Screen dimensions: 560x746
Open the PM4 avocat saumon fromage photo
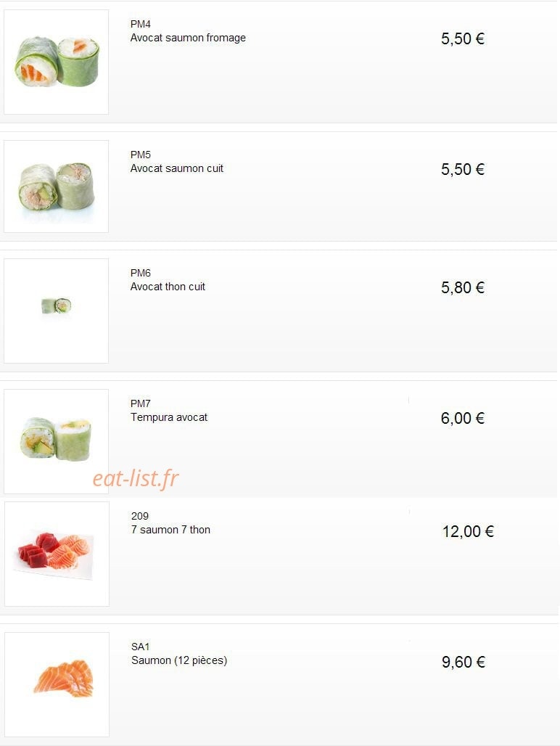56,62
